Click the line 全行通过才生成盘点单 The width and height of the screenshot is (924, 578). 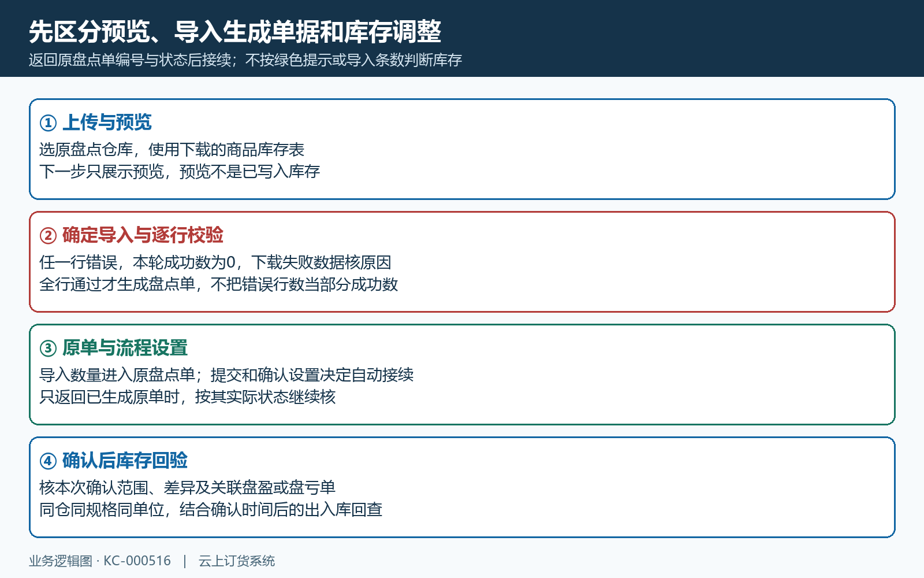pyautogui.click(x=218, y=284)
